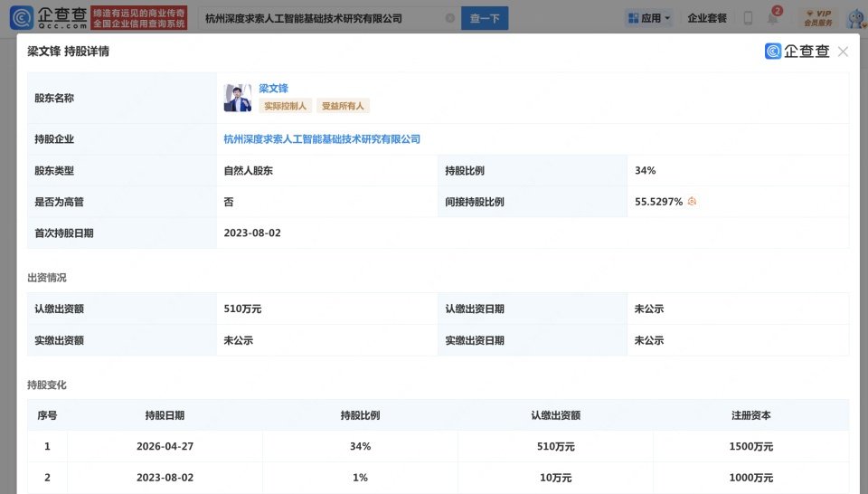
Task: Expand the 应用 dropdown menu
Action: click(648, 18)
